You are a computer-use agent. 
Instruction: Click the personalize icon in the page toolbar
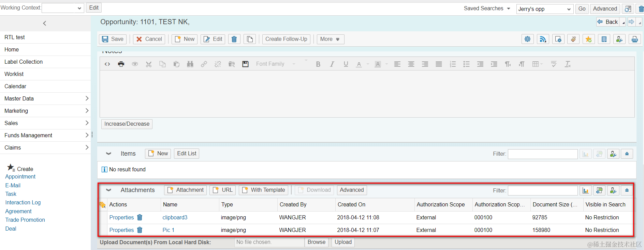pyautogui.click(x=619, y=39)
